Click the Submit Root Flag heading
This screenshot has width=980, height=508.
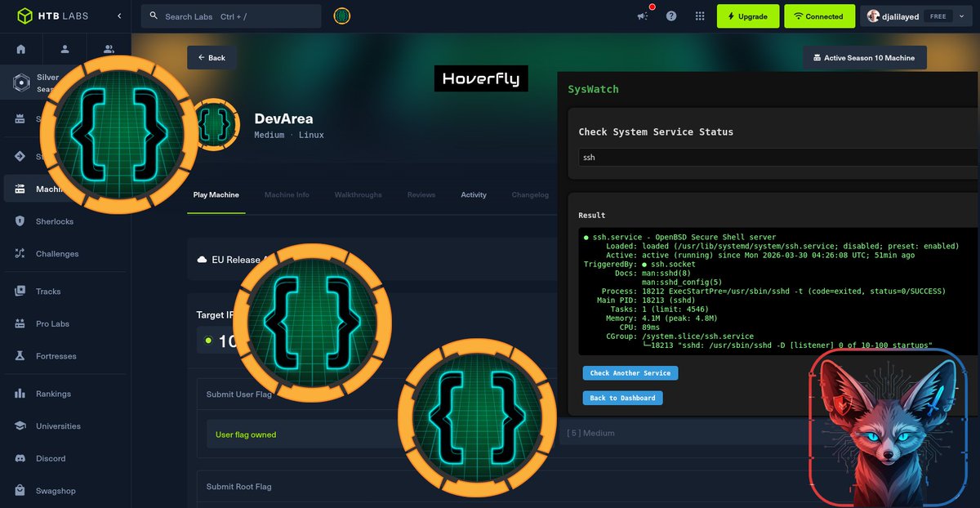(239, 487)
